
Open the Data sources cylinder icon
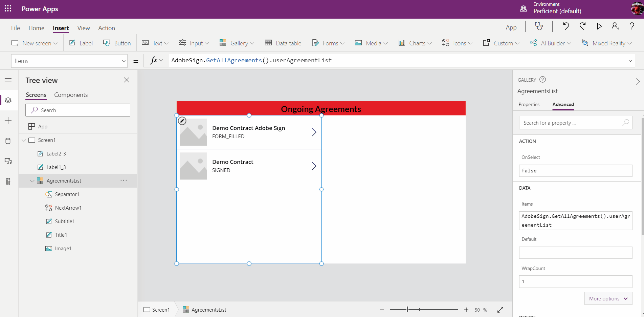[x=8, y=141]
